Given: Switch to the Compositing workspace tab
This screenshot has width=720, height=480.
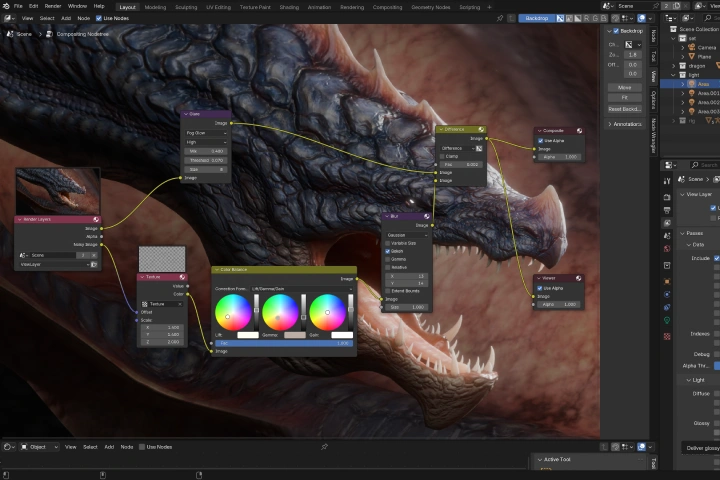Looking at the screenshot, I should pos(387,7).
